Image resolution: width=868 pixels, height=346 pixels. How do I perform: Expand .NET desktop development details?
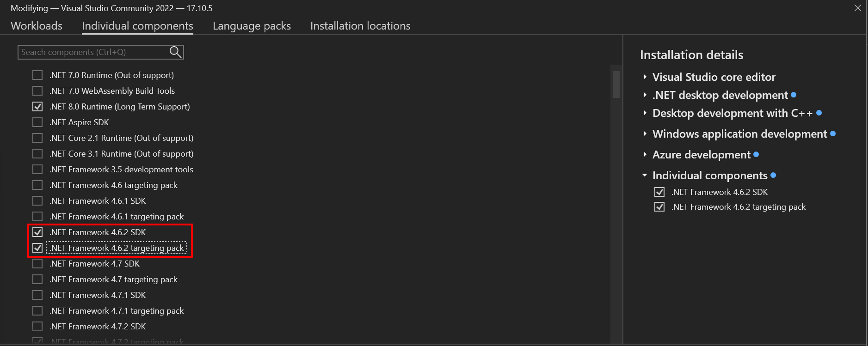645,95
